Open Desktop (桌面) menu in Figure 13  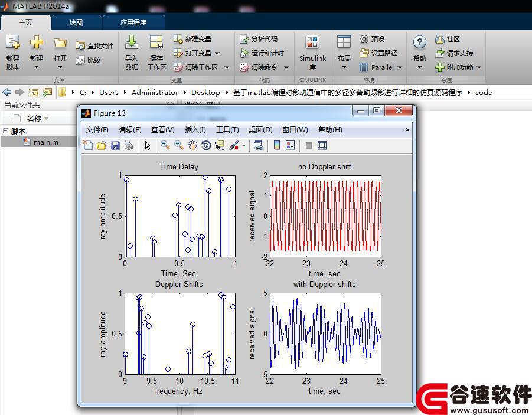click(x=260, y=130)
